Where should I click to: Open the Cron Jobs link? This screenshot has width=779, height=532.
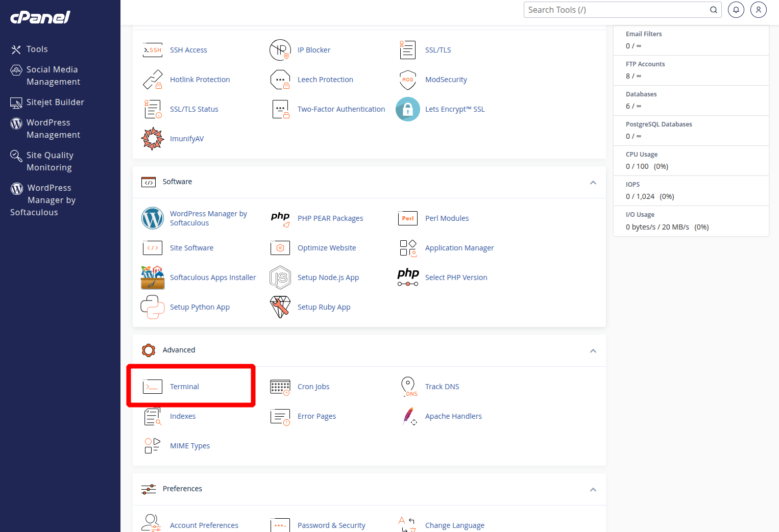[x=313, y=387]
